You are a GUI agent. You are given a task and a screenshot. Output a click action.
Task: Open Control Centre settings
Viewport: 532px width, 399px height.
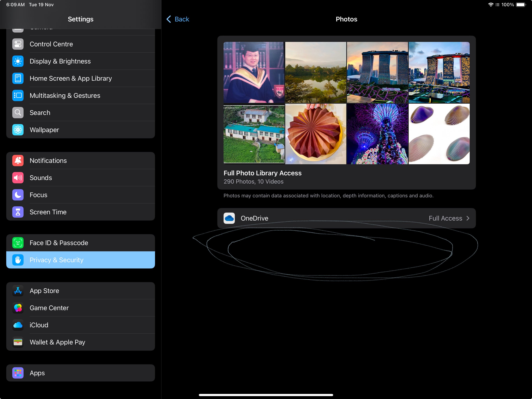point(81,44)
